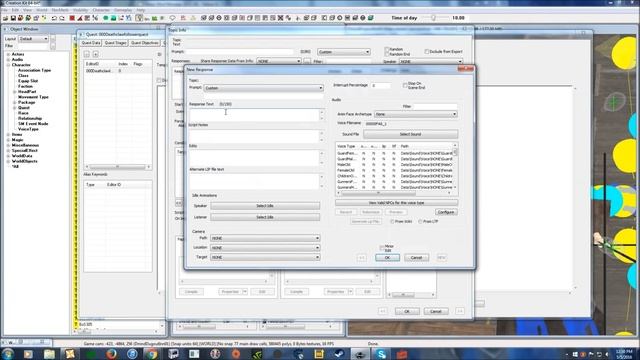Switch to the Quest Stages tab
640x360 pixels.
click(116, 43)
